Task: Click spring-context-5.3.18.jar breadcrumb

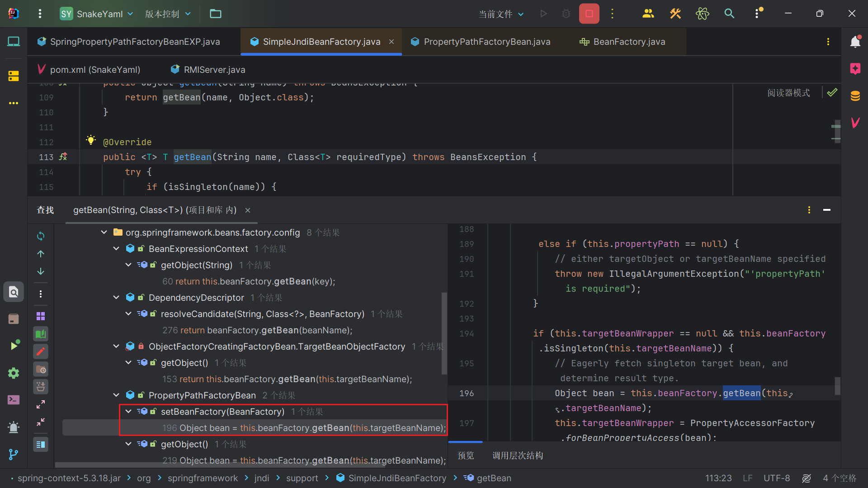Action: 69,478
